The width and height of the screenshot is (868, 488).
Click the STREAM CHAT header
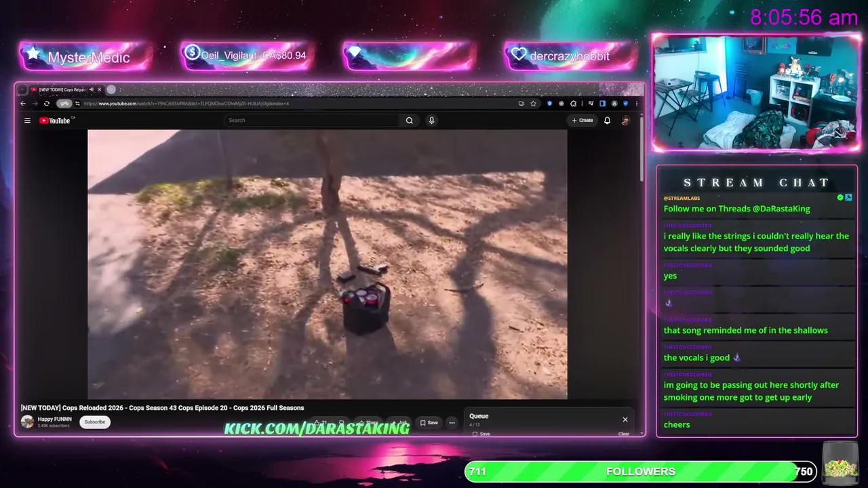coord(757,182)
